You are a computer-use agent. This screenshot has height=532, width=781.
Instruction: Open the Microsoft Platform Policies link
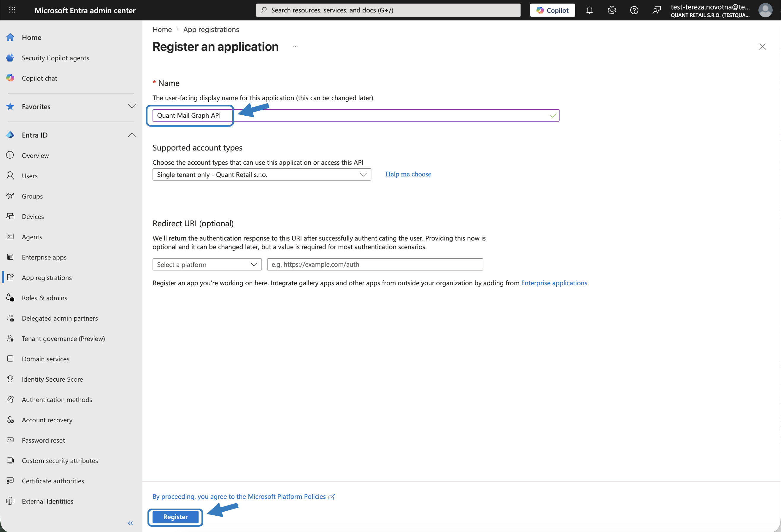coord(244,497)
